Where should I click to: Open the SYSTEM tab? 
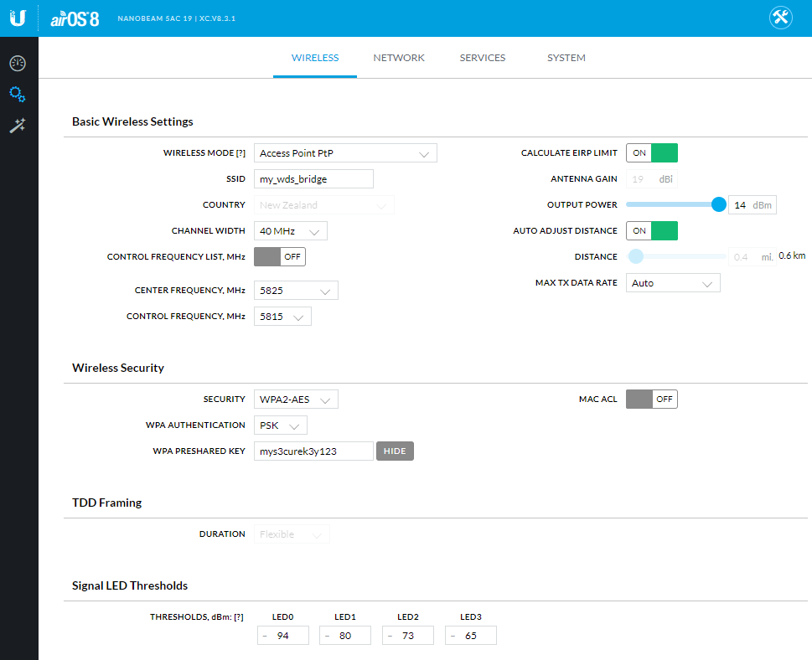pos(566,58)
